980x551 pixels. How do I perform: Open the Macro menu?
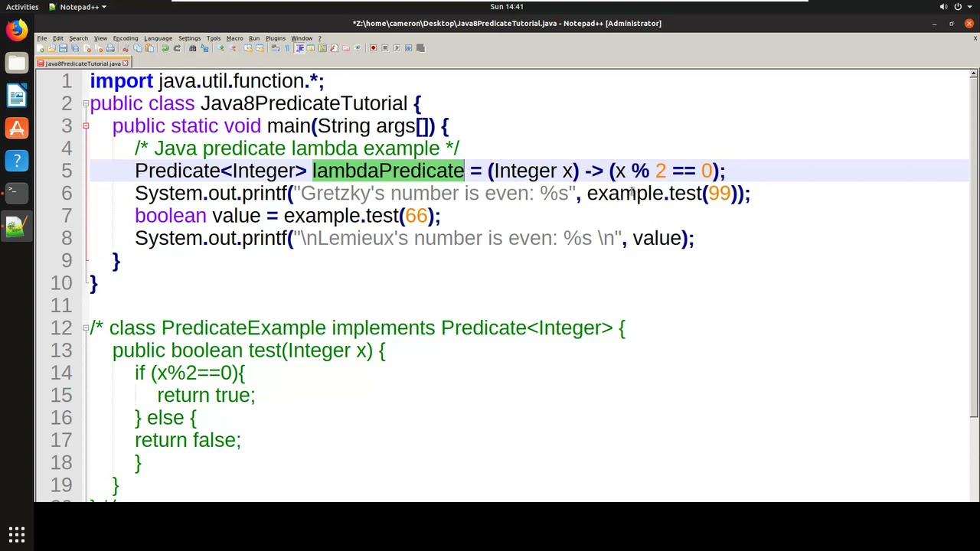(235, 38)
